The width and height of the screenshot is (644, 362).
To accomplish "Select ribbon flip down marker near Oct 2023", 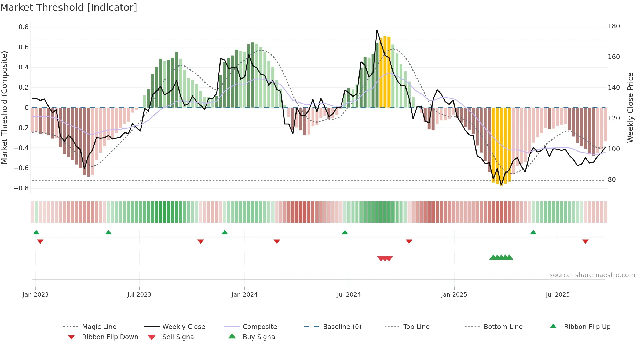I will tap(200, 242).
